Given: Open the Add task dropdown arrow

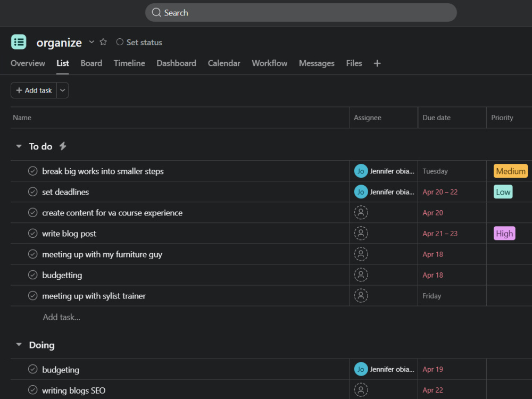Looking at the screenshot, I should 62,90.
